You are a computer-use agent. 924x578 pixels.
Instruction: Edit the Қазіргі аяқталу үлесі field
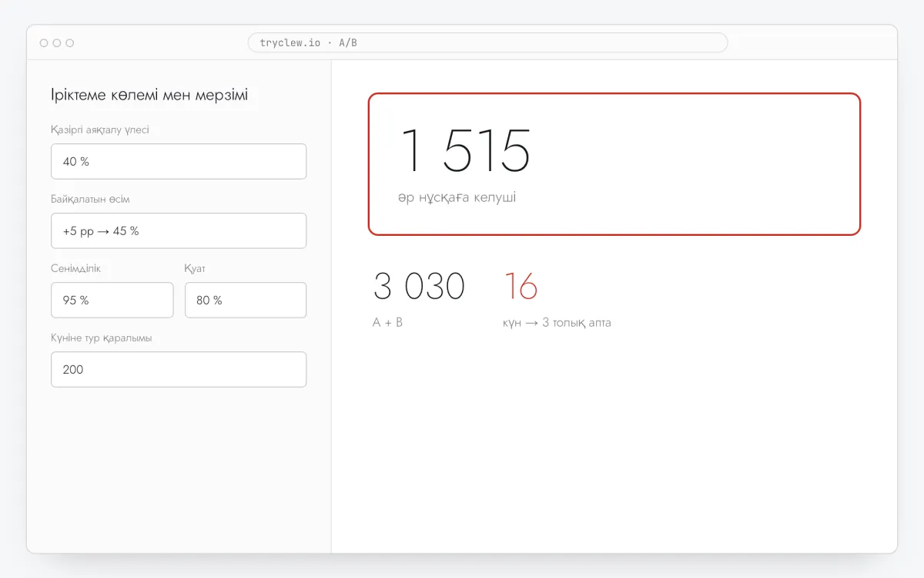pyautogui.click(x=179, y=161)
